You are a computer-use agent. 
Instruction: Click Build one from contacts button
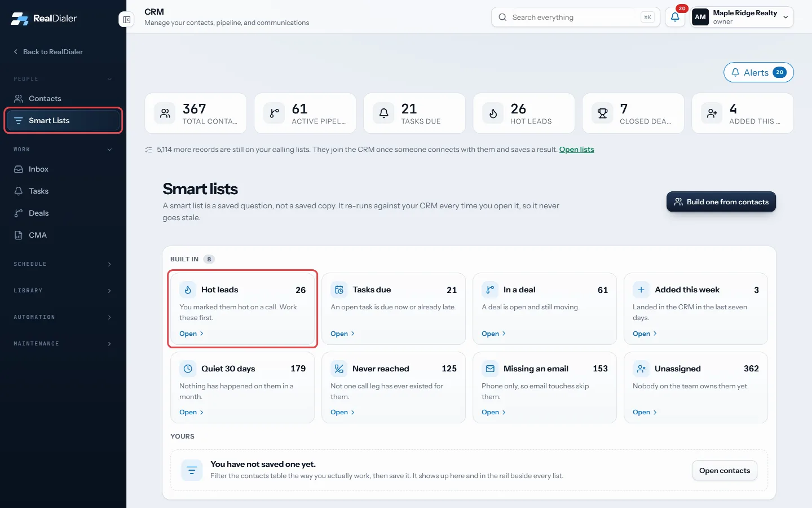click(x=721, y=202)
